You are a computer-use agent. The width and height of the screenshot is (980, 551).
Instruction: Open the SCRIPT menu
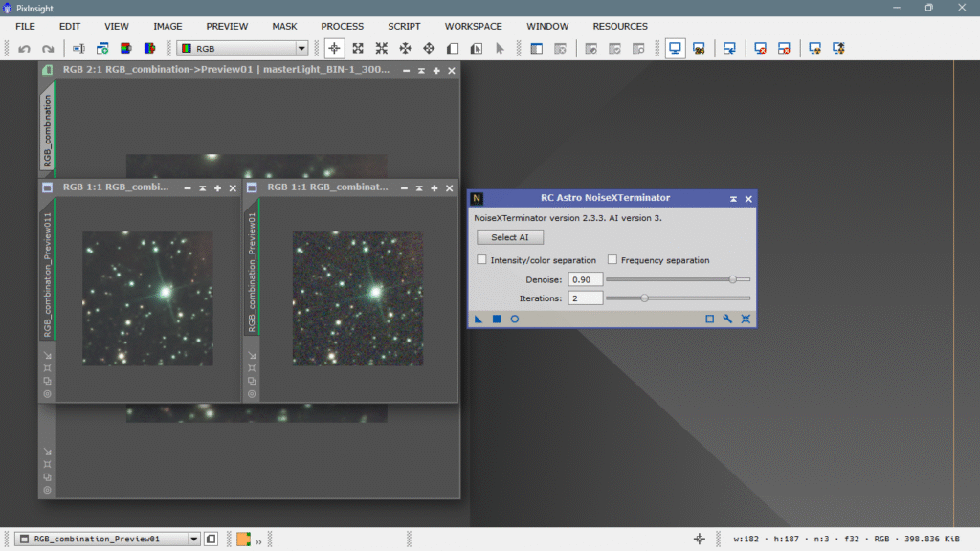coord(404,26)
